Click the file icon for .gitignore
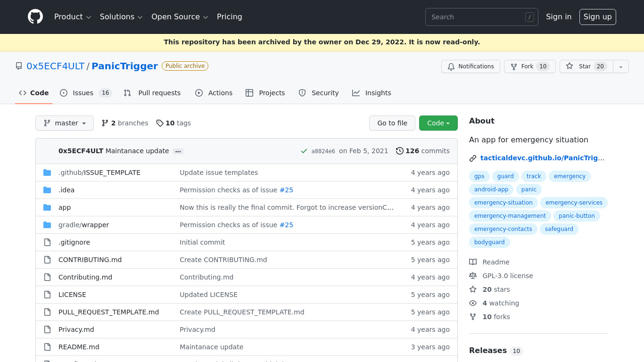The width and height of the screenshot is (644, 362). [x=47, y=242]
